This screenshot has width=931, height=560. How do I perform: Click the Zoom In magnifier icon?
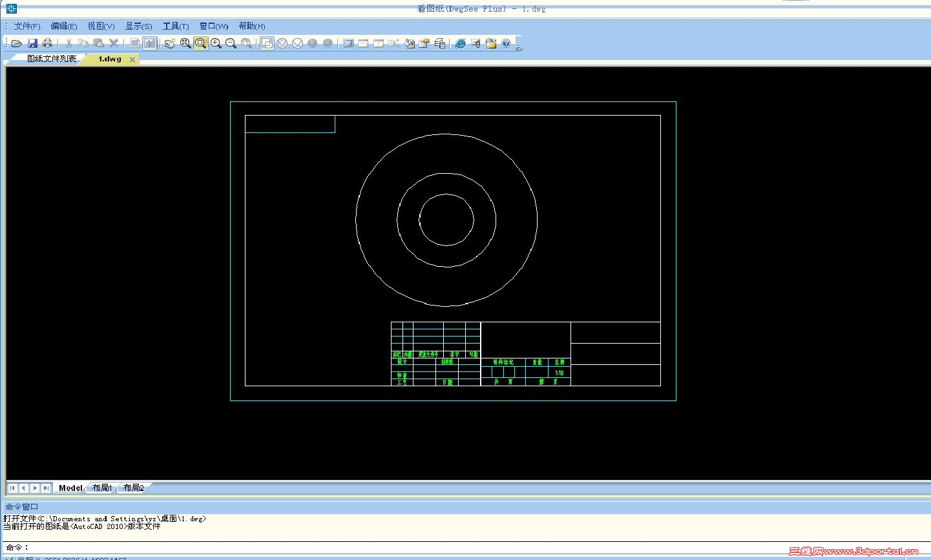[216, 43]
